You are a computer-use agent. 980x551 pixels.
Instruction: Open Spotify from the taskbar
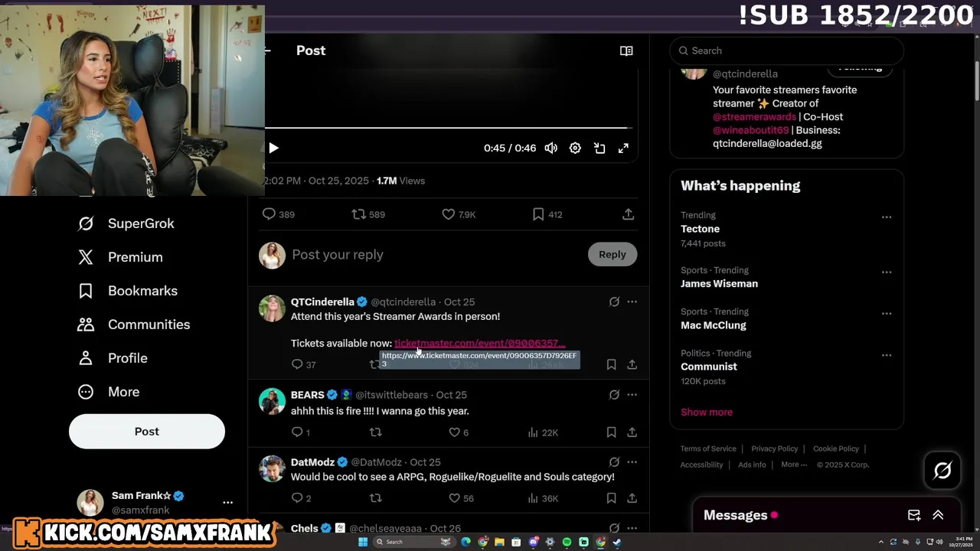tap(567, 542)
